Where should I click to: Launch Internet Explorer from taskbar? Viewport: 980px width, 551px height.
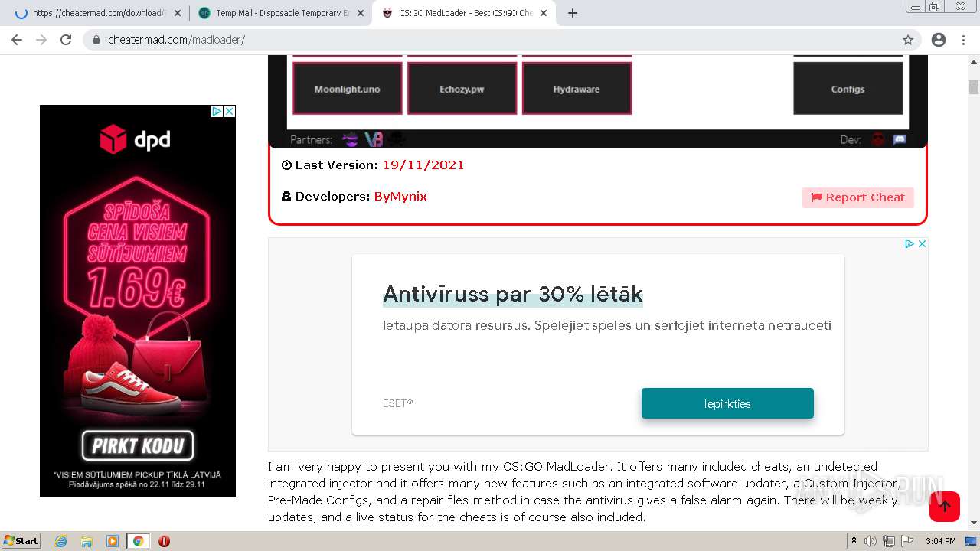coord(61,541)
